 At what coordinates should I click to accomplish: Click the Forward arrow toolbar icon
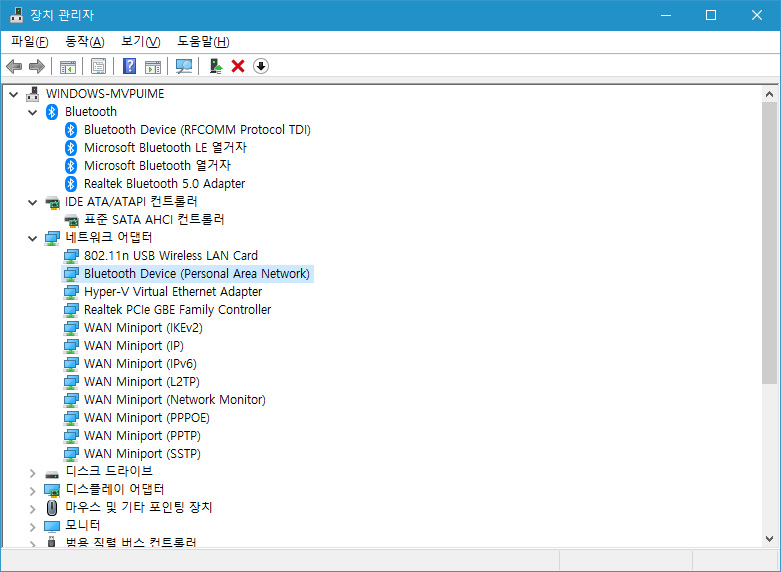(37, 66)
